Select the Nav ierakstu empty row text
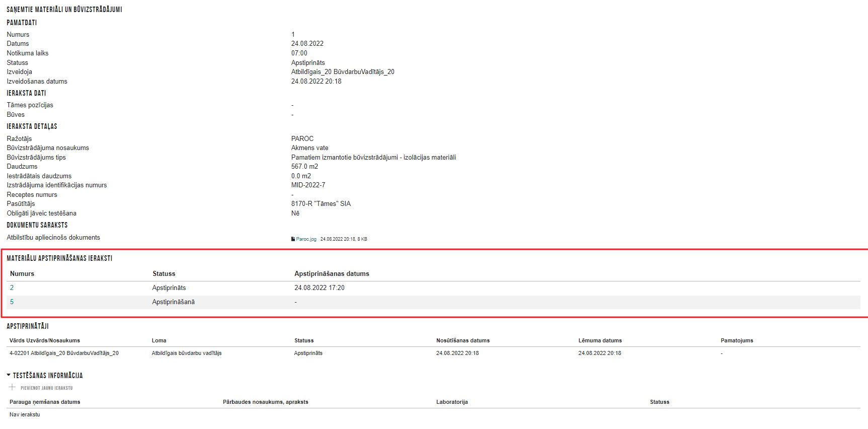868x429 pixels. click(x=25, y=415)
